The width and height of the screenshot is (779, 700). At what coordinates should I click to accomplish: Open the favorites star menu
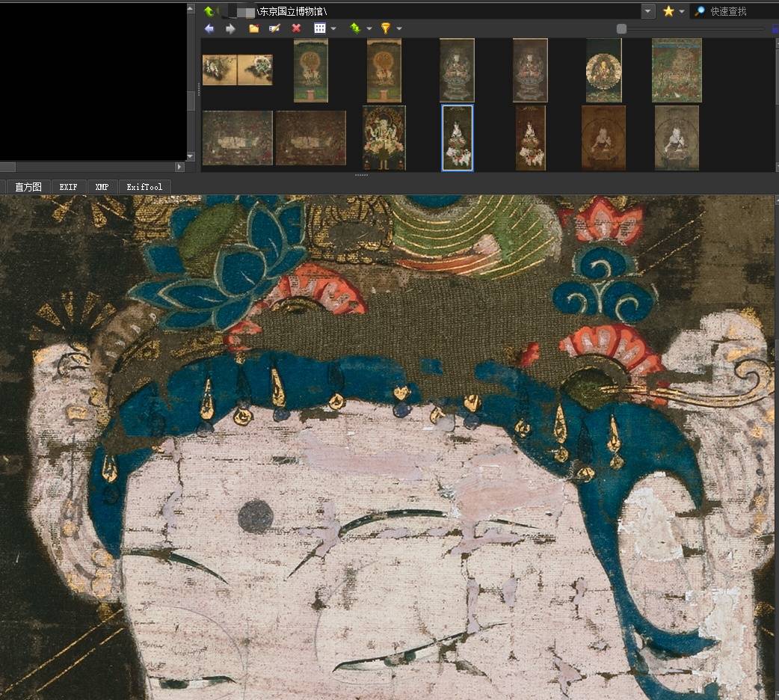[x=668, y=11]
